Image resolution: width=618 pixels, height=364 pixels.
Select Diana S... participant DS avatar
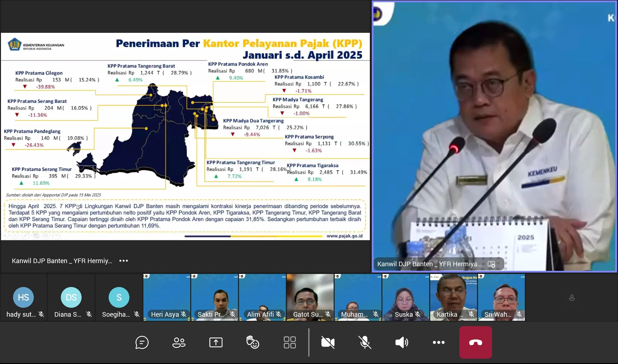coord(71,297)
